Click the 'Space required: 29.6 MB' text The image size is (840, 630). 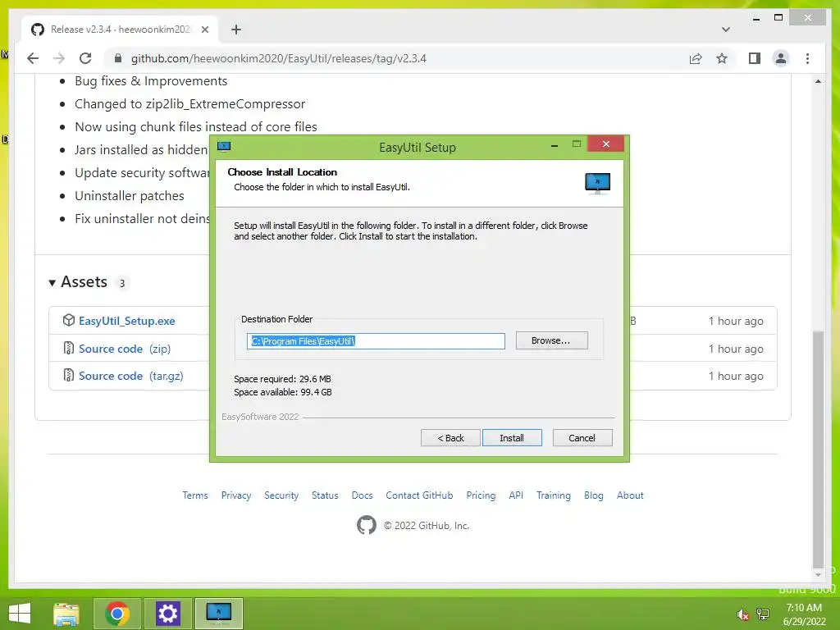pos(282,379)
